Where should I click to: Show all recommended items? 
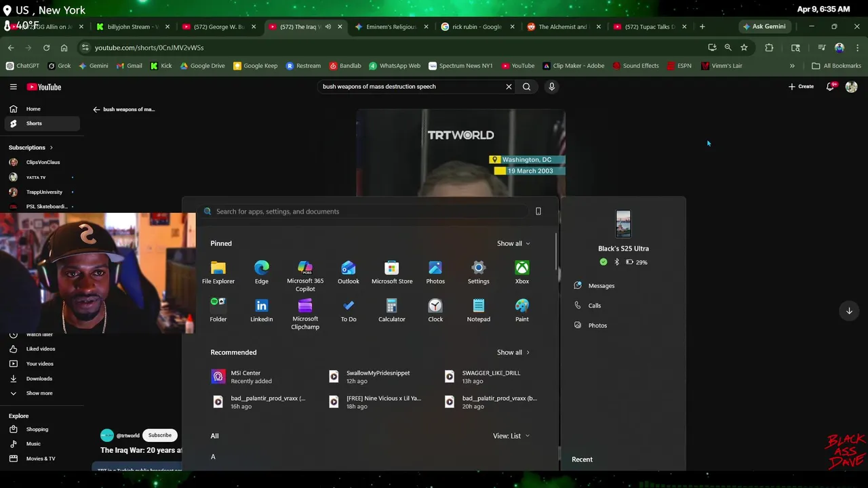tap(513, 352)
